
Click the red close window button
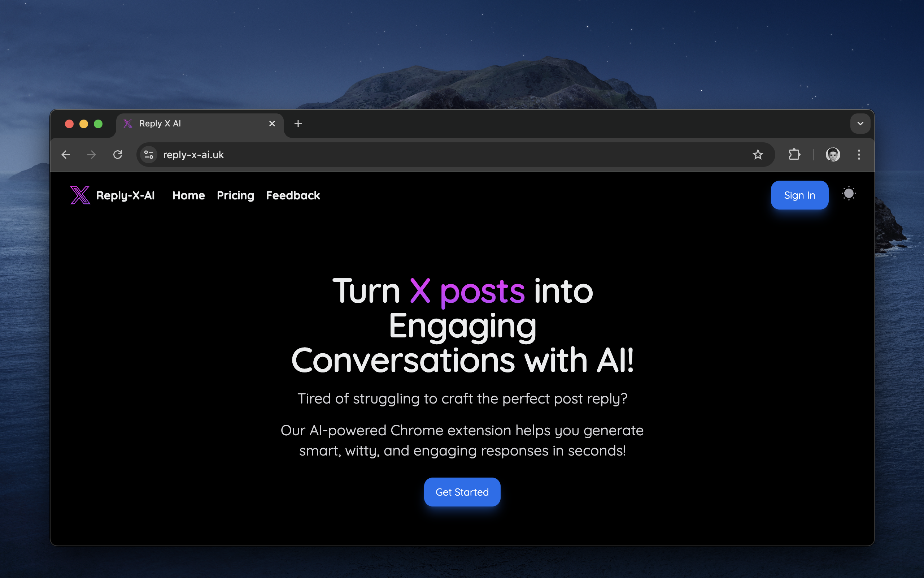pyautogui.click(x=69, y=124)
